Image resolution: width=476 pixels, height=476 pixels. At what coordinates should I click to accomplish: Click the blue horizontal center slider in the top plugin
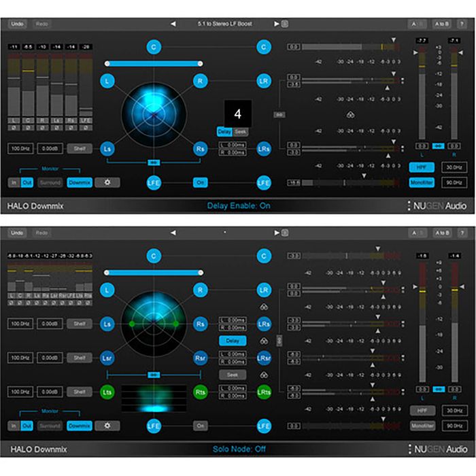[x=154, y=63]
